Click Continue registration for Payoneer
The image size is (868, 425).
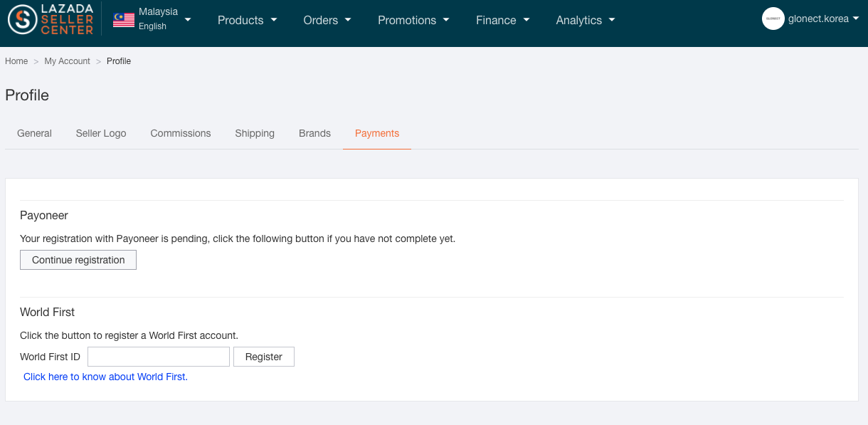click(78, 260)
